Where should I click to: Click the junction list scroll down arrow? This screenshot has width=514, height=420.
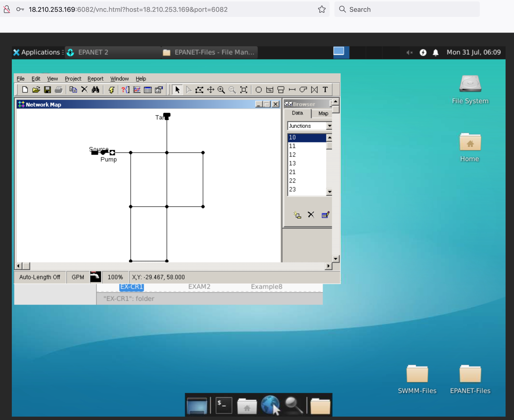pos(329,192)
